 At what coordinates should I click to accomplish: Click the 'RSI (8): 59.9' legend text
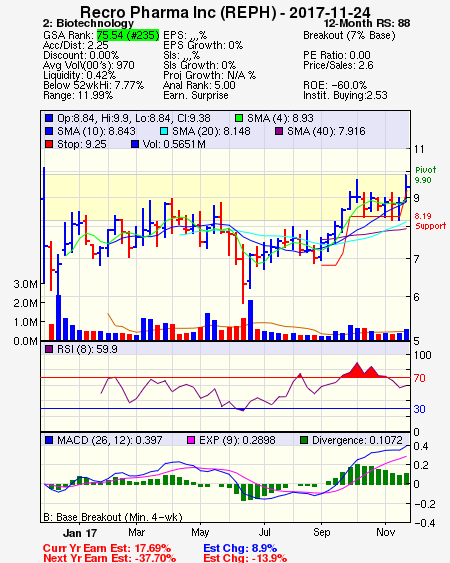87,349
